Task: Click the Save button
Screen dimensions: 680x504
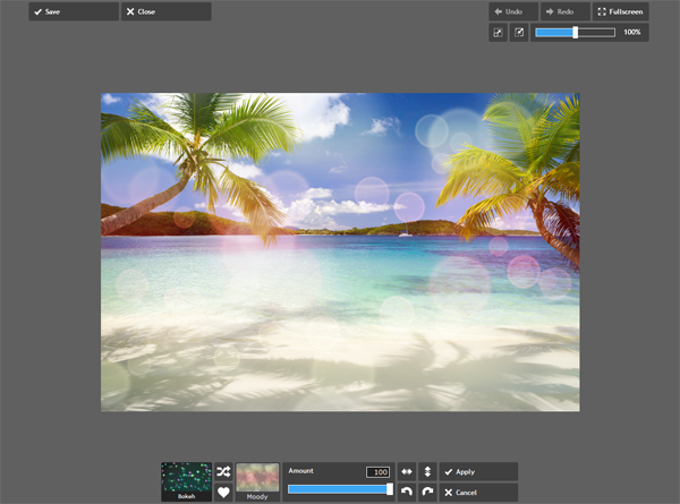Action: pos(74,12)
